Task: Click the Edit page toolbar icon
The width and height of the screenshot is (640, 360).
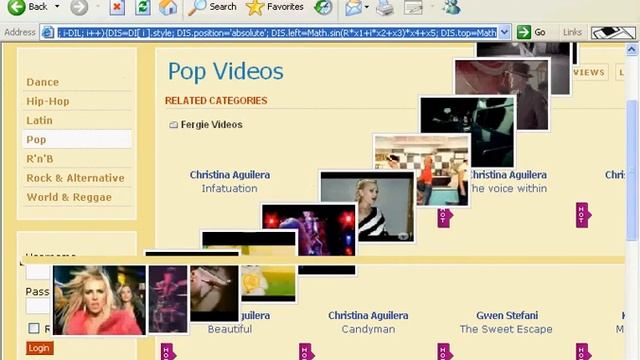Action: 413,7
